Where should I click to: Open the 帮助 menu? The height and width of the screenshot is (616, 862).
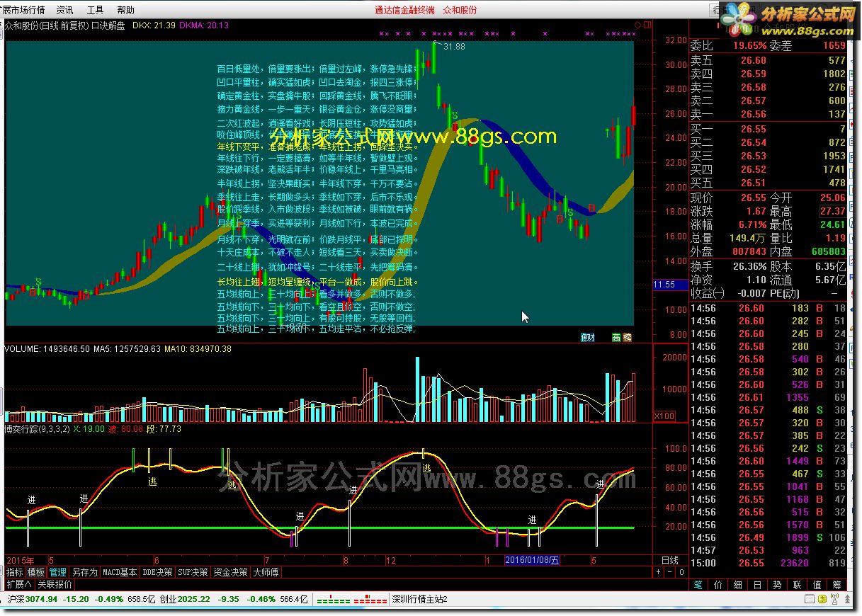(125, 10)
